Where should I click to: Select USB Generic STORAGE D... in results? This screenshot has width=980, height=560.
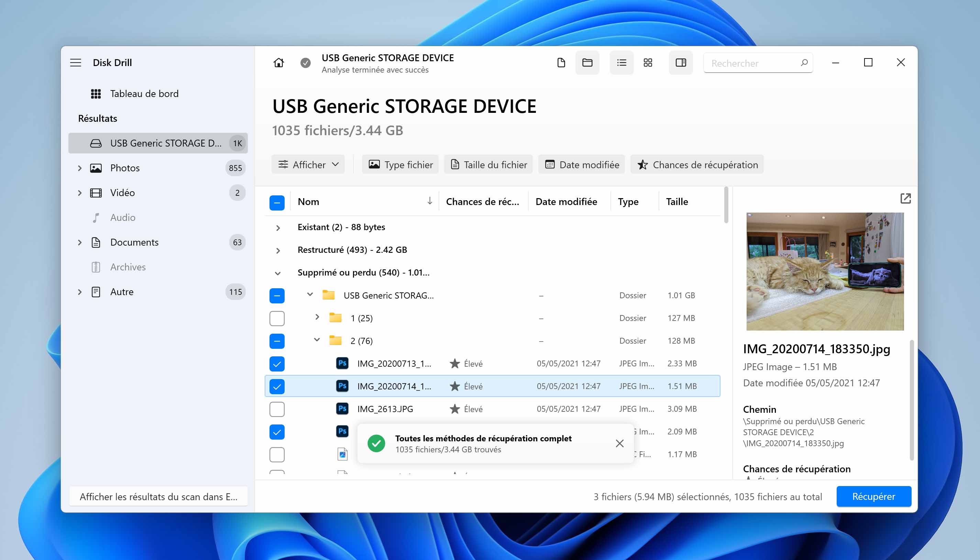coord(158,143)
